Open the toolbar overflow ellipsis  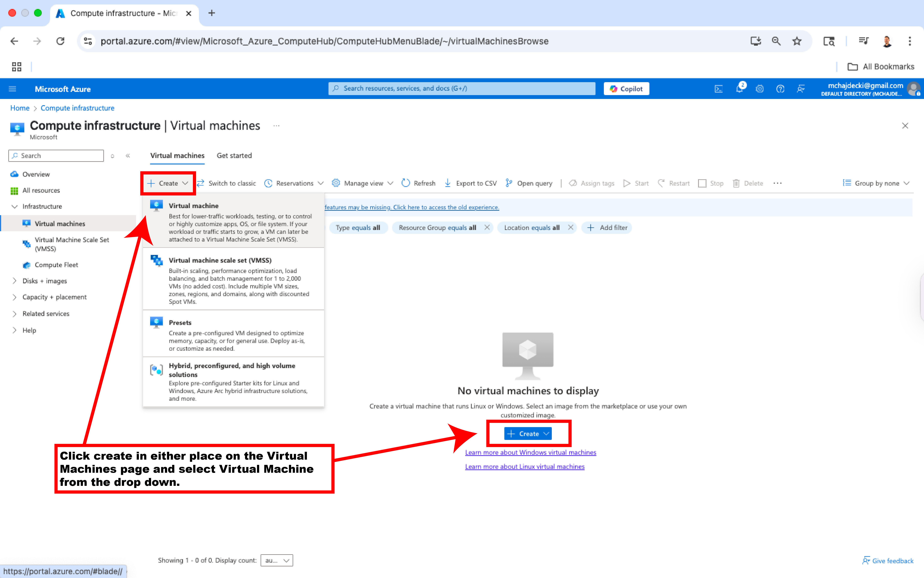click(x=777, y=183)
